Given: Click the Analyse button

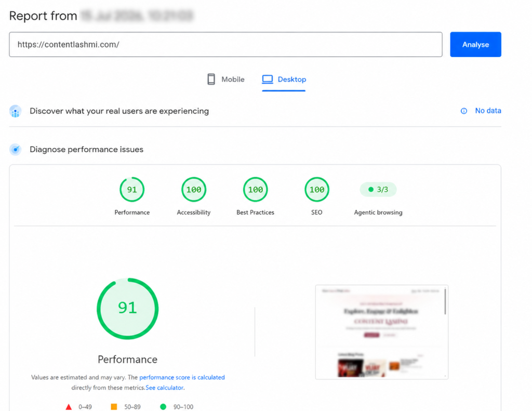Looking at the screenshot, I should 475,45.
